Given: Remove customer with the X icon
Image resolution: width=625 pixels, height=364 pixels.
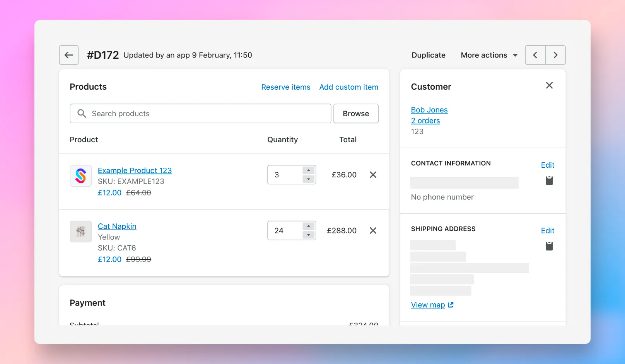Looking at the screenshot, I should 549,85.
